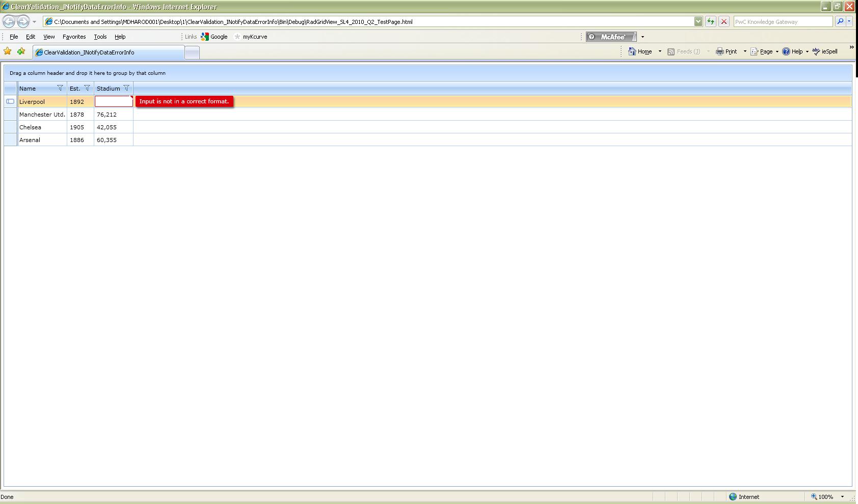
Task: Select the Arsenal name cell
Action: point(42,140)
